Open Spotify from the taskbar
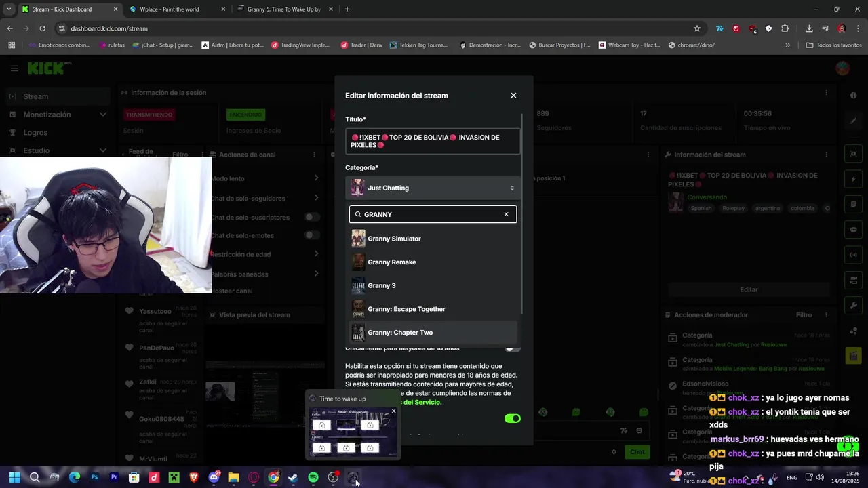 (x=313, y=478)
